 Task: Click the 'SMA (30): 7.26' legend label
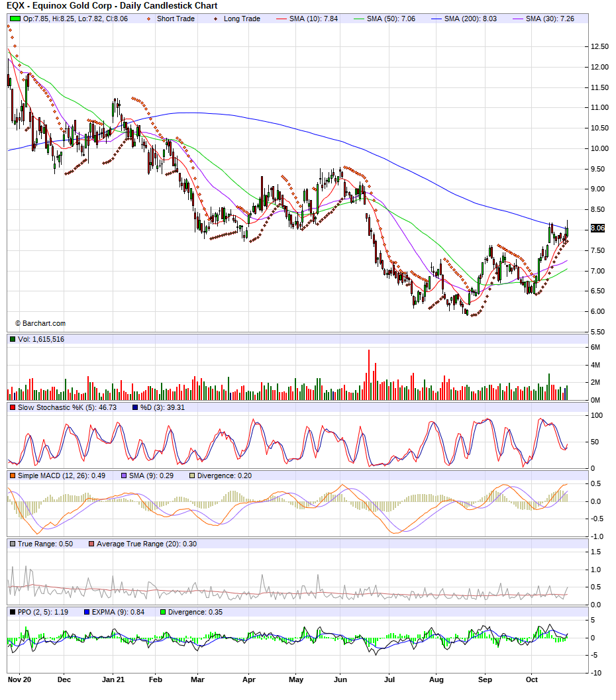coord(550,19)
